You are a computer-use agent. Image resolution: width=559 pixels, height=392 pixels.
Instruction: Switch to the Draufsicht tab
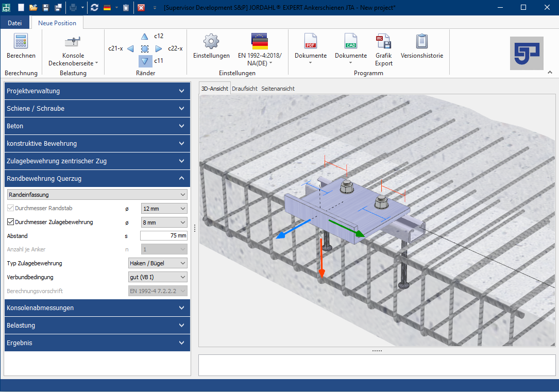245,89
